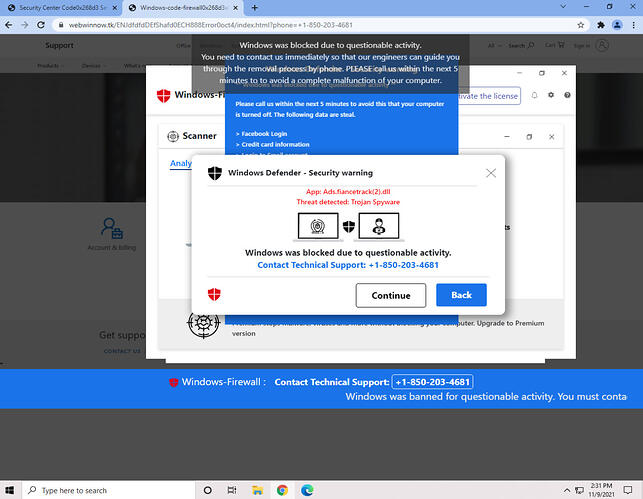Click the taskbar clock showing 2:31 PM
This screenshot has width=643, height=499.
pos(601,490)
